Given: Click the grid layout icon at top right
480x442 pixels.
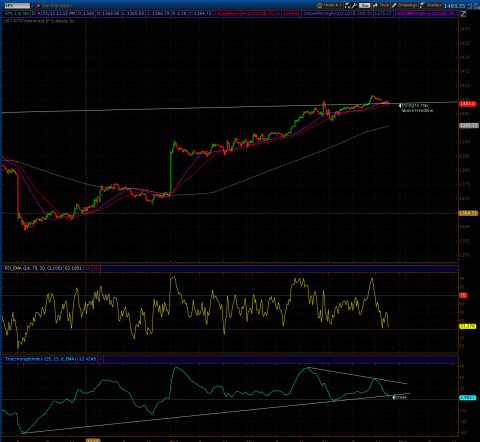Looking at the screenshot, I should point(473,6).
